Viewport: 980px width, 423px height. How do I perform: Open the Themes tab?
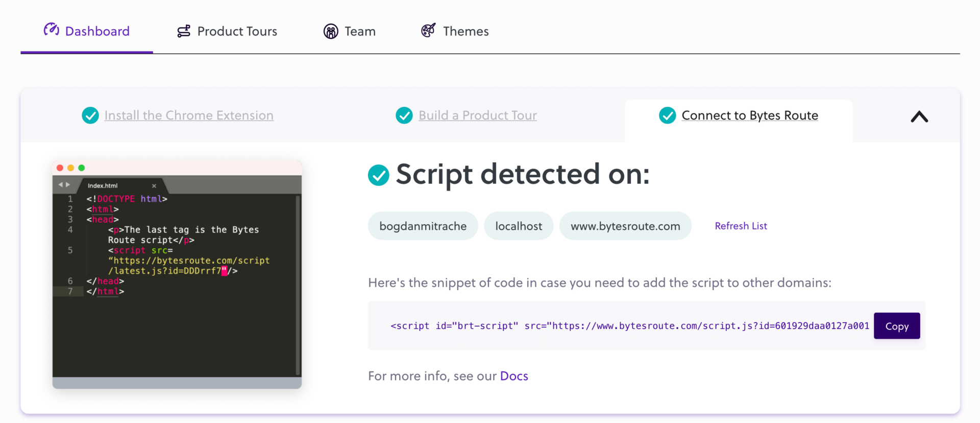point(455,31)
